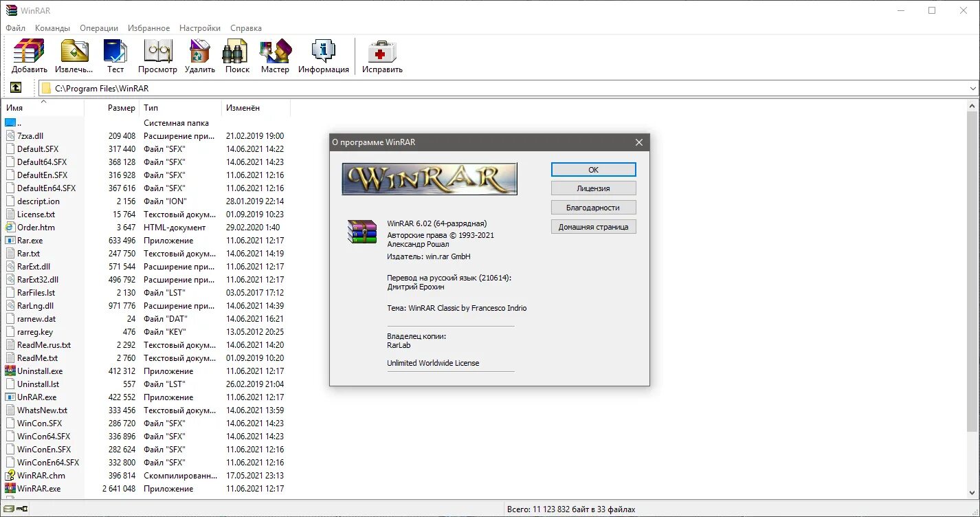Open the Просмотр (View) toolbar icon

pos(157,51)
